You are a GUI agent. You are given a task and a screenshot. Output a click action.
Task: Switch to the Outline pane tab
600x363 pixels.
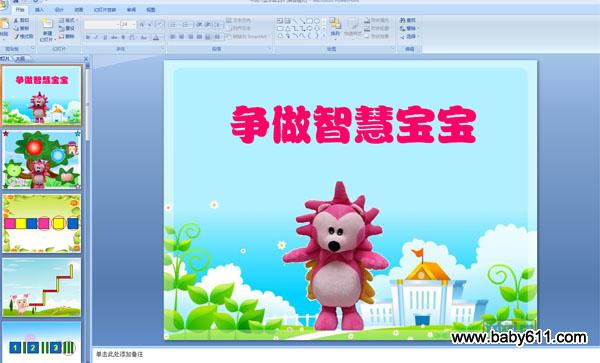(20, 59)
